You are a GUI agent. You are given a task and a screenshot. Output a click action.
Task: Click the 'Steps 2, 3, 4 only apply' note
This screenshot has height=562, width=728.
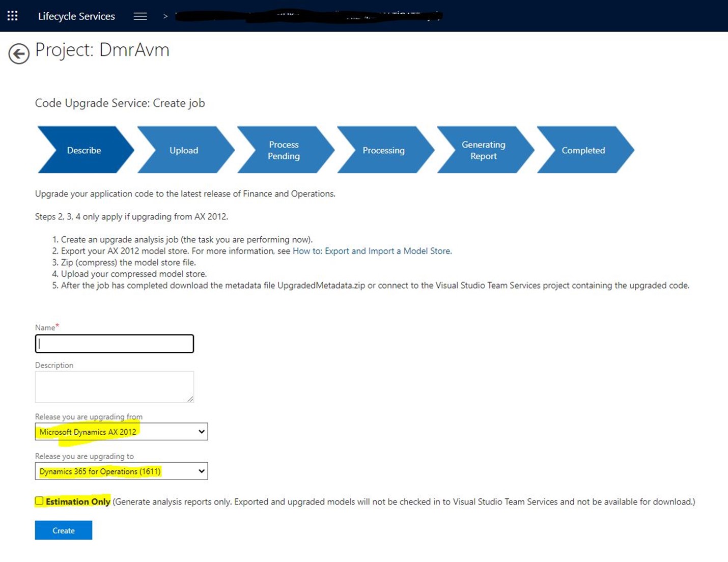[x=131, y=217]
